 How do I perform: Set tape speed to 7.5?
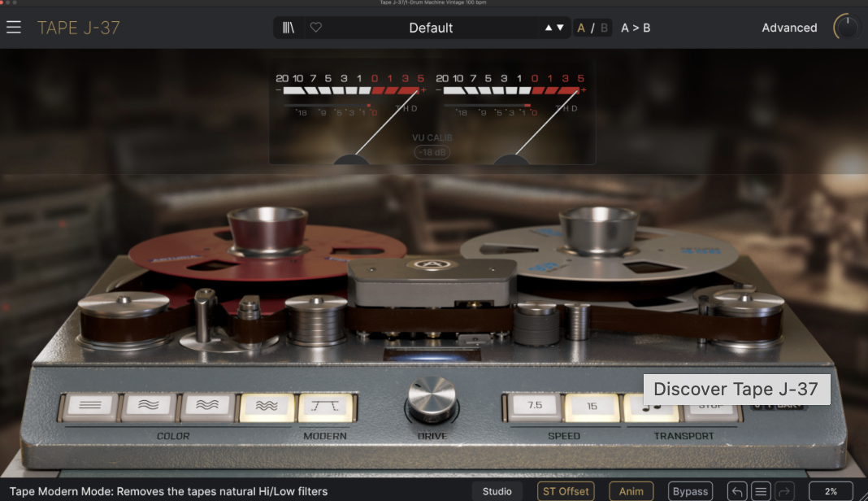click(534, 406)
